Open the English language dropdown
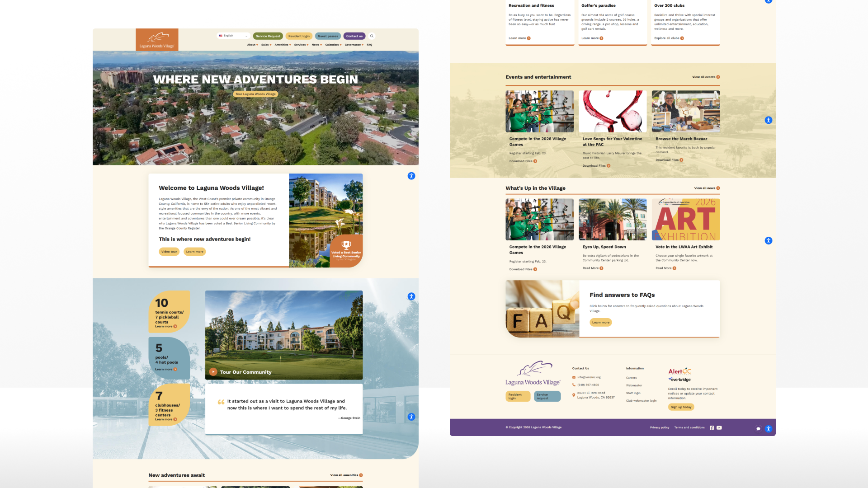868x488 pixels. [233, 36]
